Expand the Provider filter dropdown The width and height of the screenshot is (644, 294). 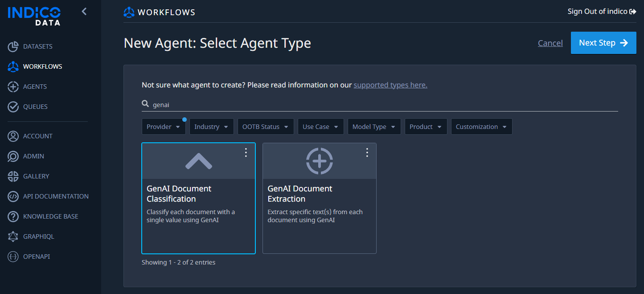point(164,127)
